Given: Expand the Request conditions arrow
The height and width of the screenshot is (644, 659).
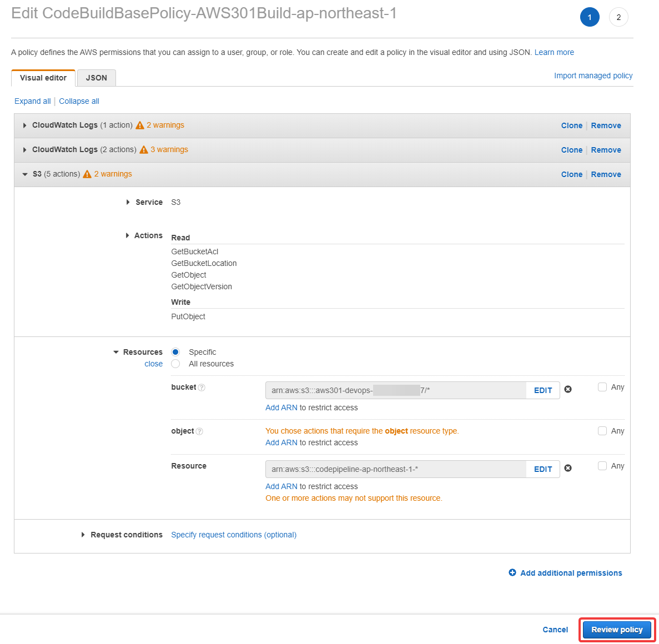Looking at the screenshot, I should point(83,535).
